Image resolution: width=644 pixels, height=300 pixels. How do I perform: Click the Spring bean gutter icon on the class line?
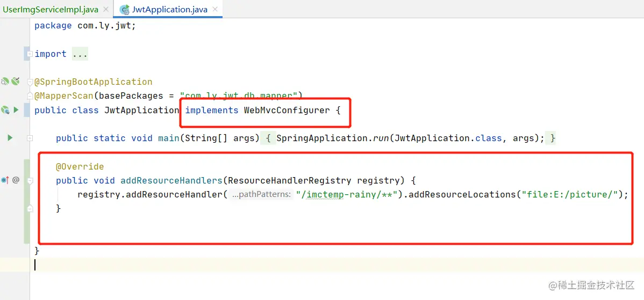coord(5,110)
